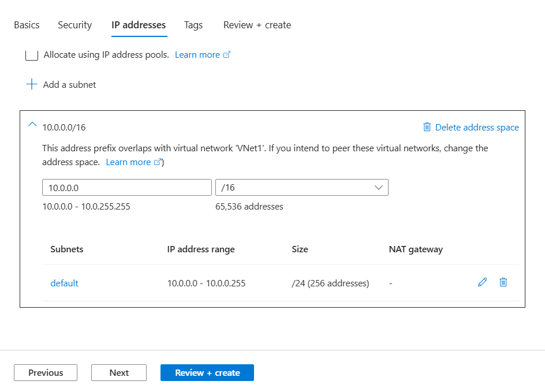Image resolution: width=545 pixels, height=392 pixels.
Task: Select the IP addresses tab
Action: [x=139, y=25]
